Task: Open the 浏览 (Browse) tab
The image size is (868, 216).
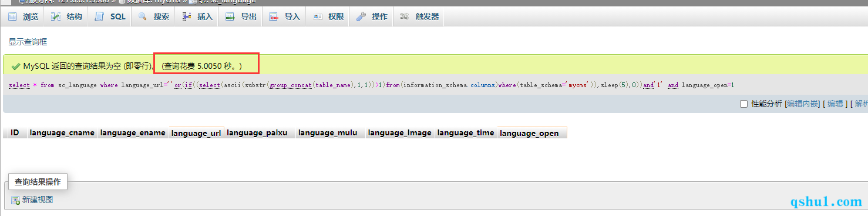Action: click(23, 16)
